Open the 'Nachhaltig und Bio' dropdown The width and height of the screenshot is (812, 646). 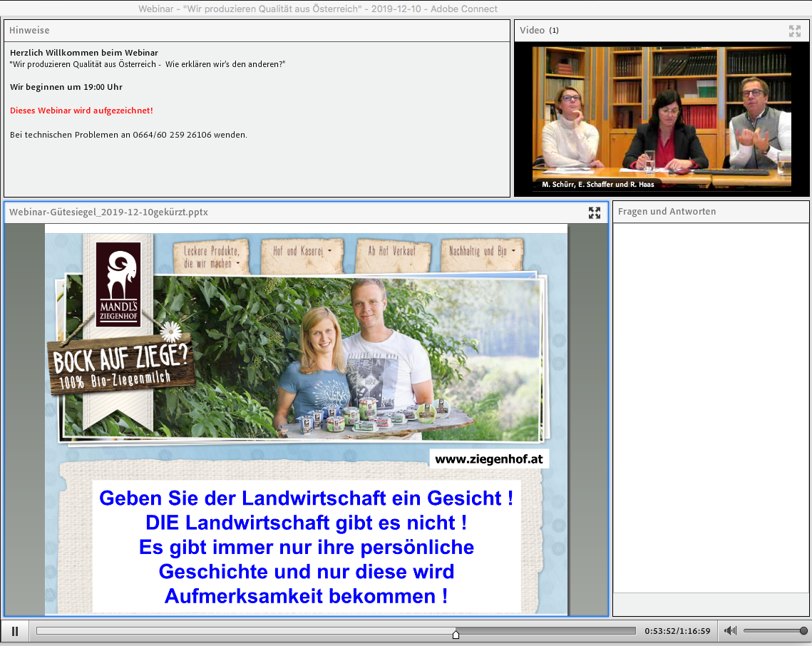point(482,251)
